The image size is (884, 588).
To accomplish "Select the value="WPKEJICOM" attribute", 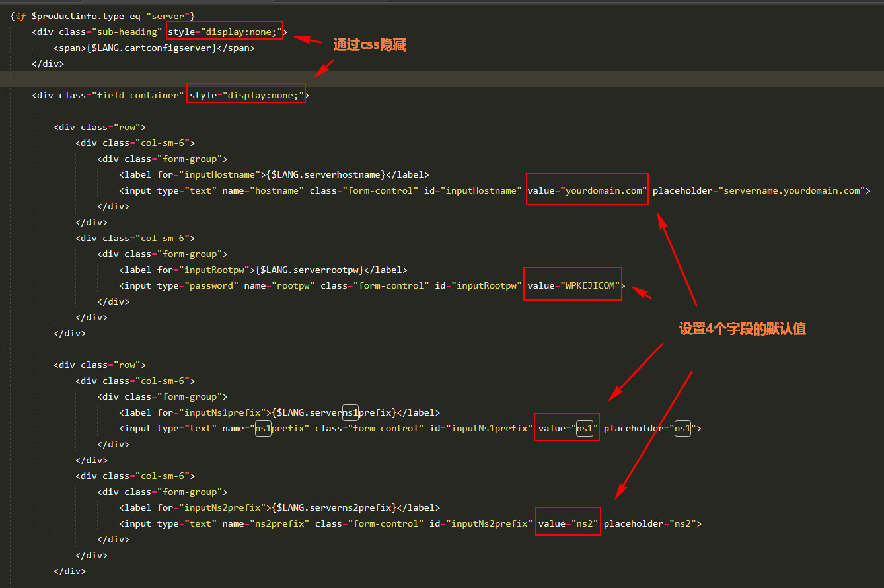I will [x=572, y=285].
